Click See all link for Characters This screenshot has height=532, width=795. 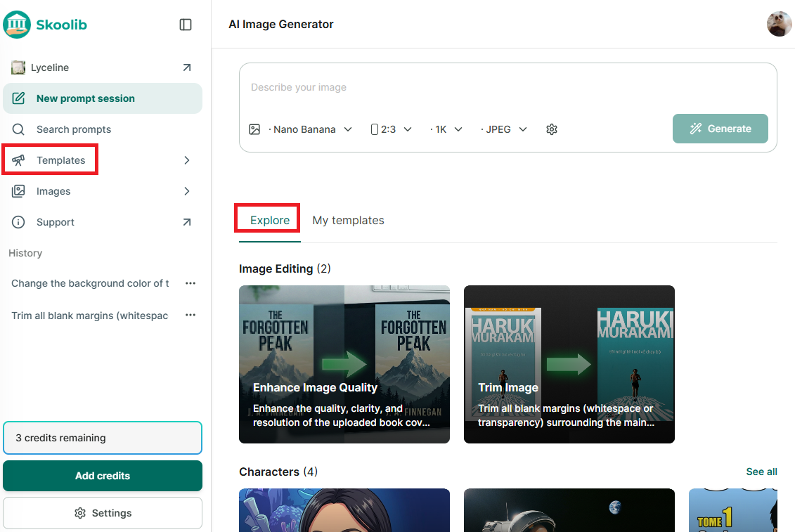761,472
